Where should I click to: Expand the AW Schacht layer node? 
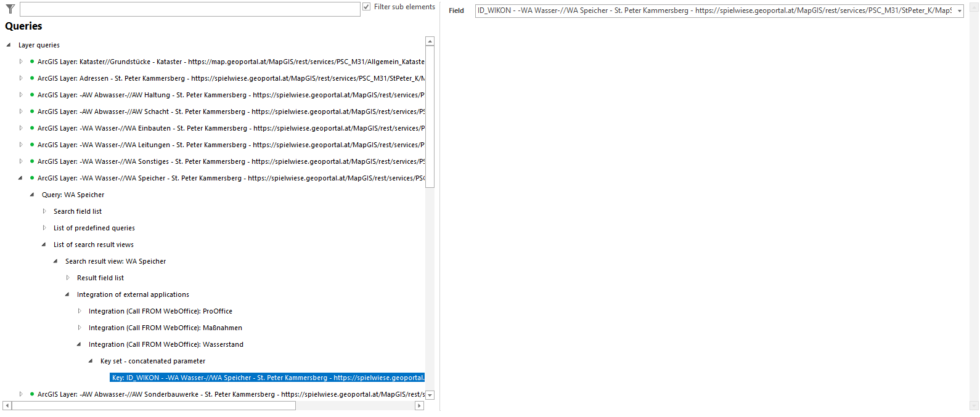21,111
